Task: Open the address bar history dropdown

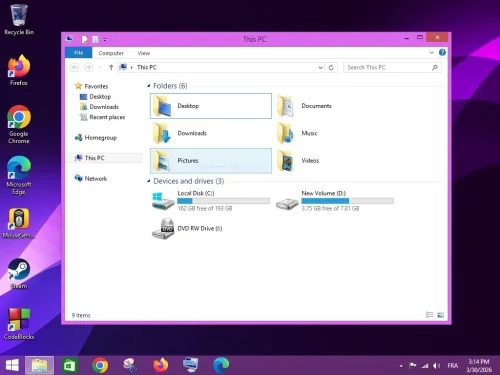Action: pyautogui.click(x=320, y=68)
